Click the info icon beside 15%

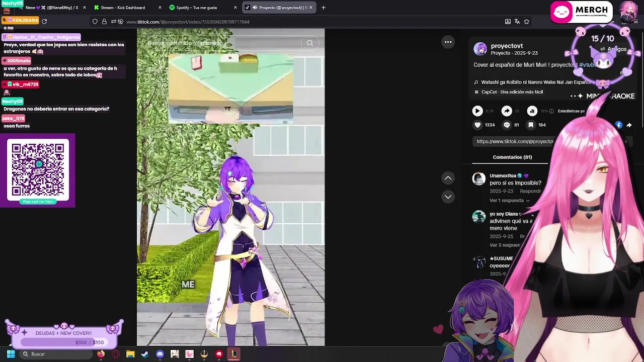551,111
